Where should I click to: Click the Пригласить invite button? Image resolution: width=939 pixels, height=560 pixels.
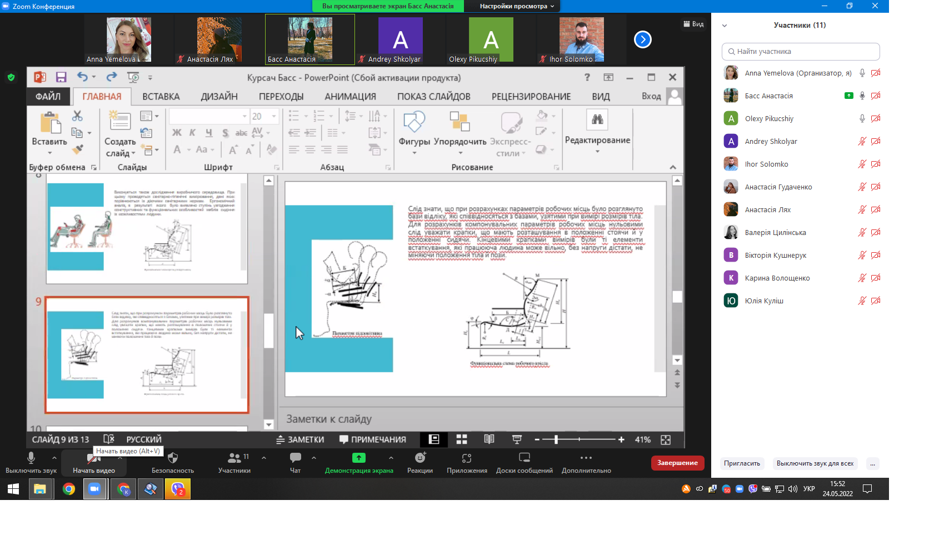pos(742,463)
